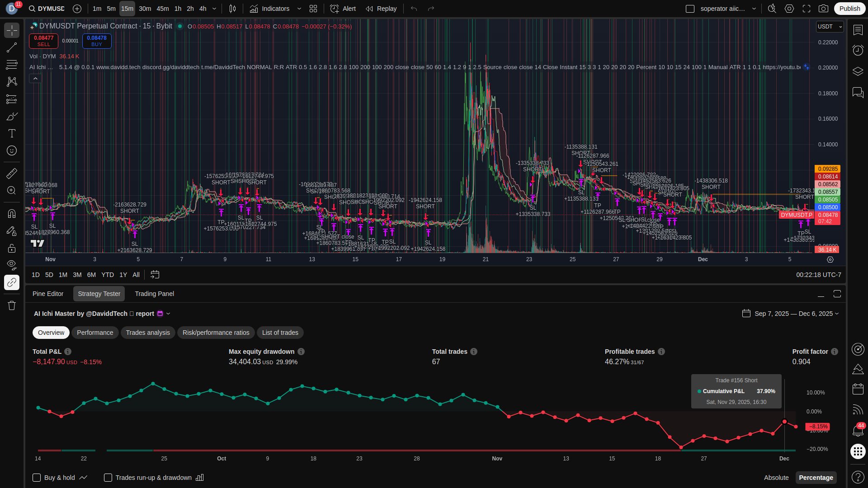Image resolution: width=868 pixels, height=488 pixels.
Task: Open the List of trades tab
Action: (x=280, y=333)
